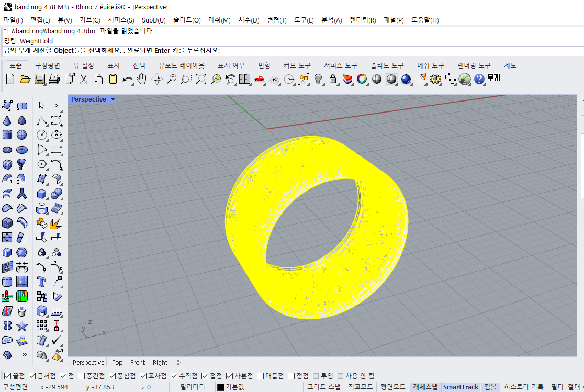Open the color wheel material icon

362,79
